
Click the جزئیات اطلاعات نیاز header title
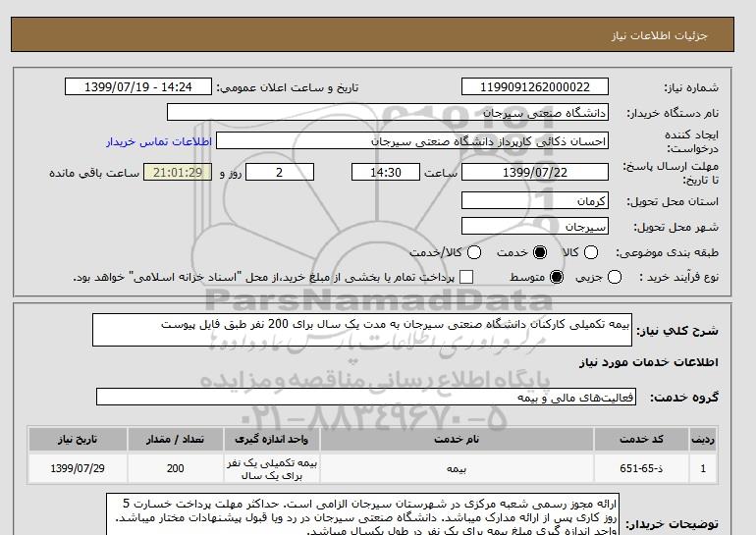pos(660,35)
